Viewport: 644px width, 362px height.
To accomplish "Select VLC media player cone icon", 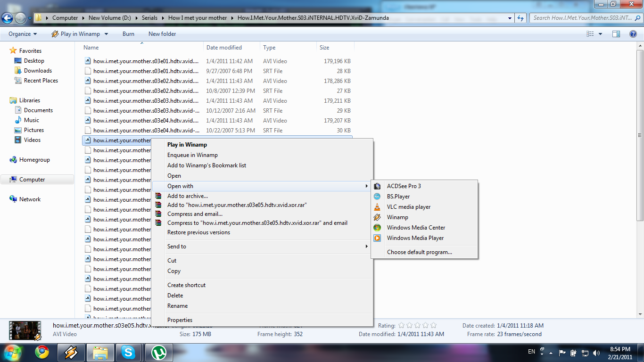I will (x=377, y=207).
